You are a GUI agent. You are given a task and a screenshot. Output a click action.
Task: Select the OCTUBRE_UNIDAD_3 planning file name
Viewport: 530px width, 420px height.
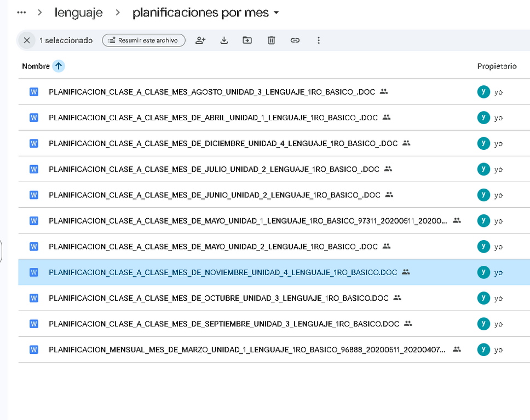[x=218, y=298]
